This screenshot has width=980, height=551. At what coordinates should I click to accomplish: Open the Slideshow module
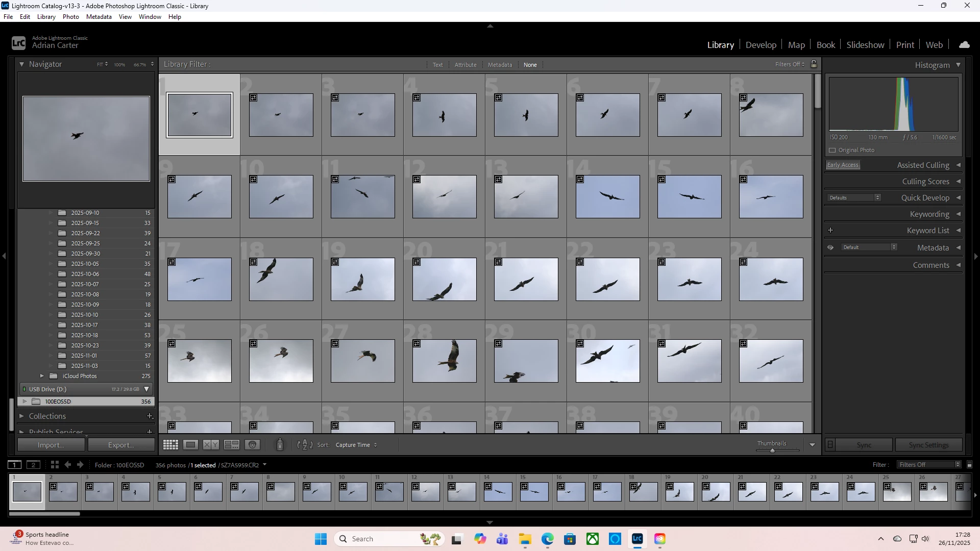pyautogui.click(x=865, y=45)
